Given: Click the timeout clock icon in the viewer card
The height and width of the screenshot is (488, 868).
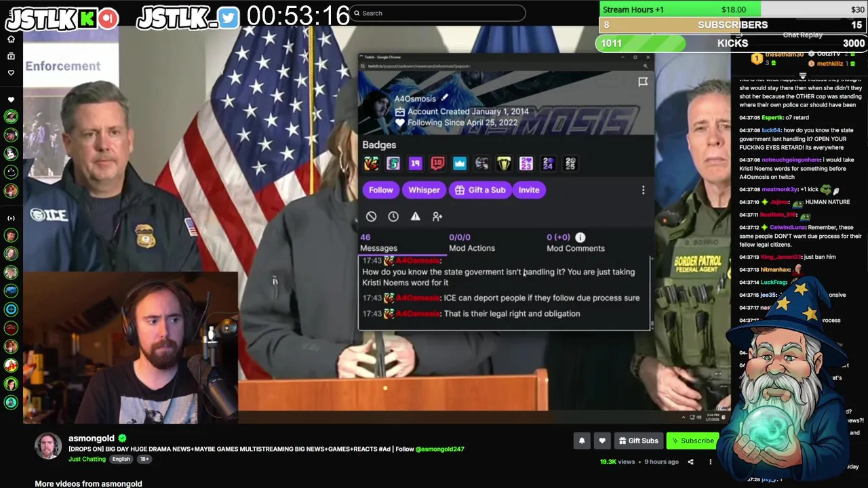Looking at the screenshot, I should 393,216.
